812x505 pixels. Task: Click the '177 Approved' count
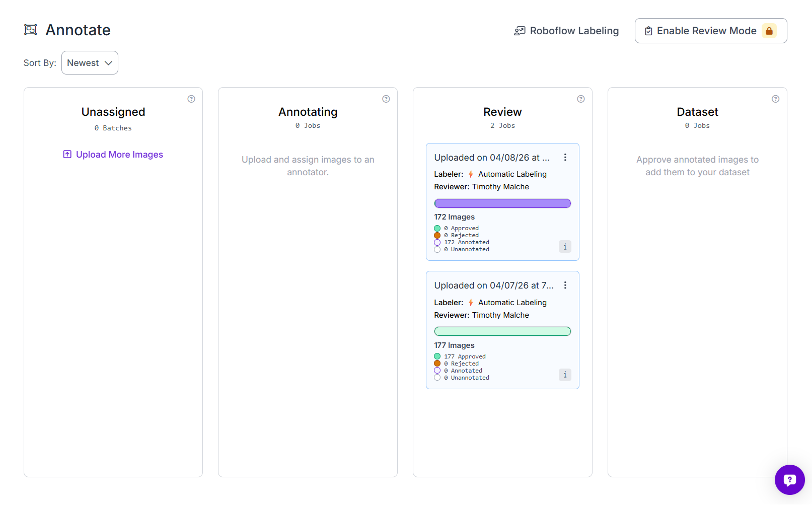click(465, 356)
